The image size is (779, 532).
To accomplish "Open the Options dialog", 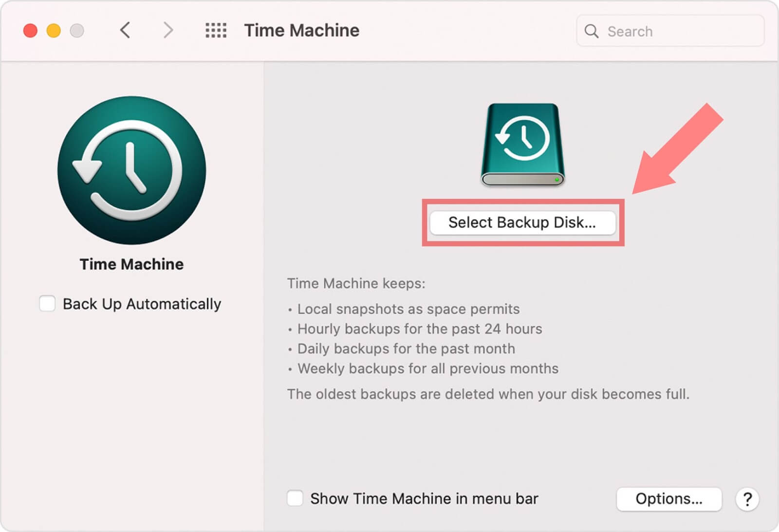I will pyautogui.click(x=668, y=498).
